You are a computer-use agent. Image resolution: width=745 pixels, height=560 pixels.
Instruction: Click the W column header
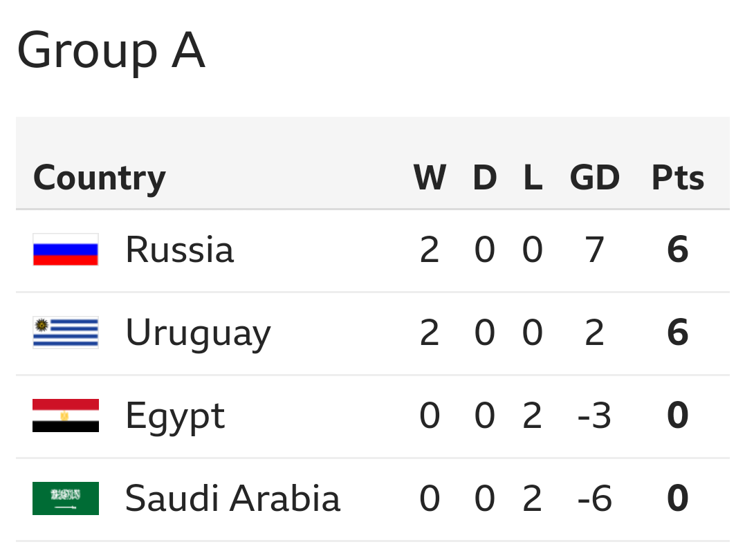click(430, 178)
